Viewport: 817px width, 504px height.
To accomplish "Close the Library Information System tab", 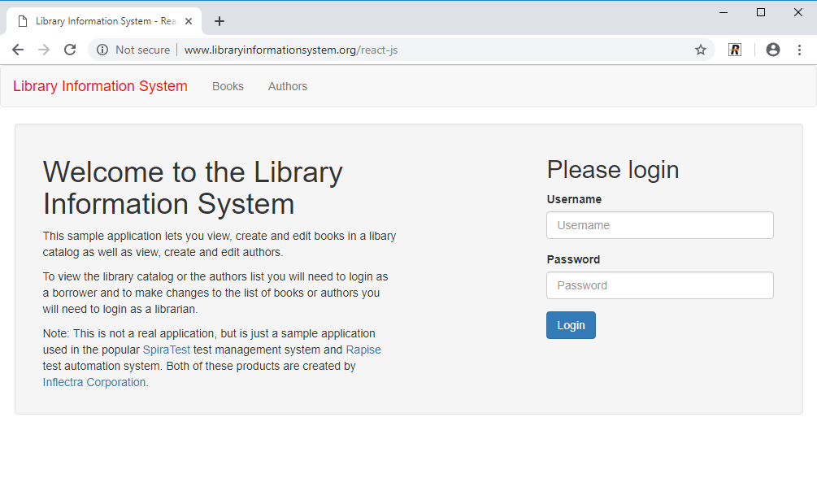I will 189,21.
